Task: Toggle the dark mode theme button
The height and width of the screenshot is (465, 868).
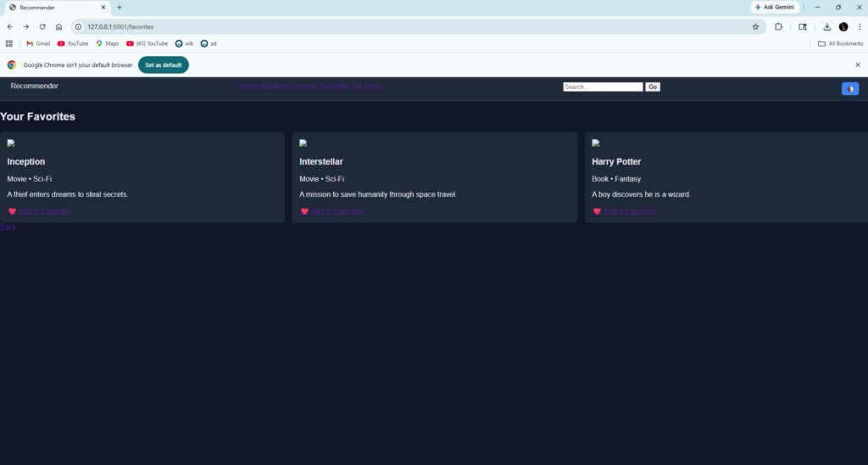Action: tap(849, 89)
